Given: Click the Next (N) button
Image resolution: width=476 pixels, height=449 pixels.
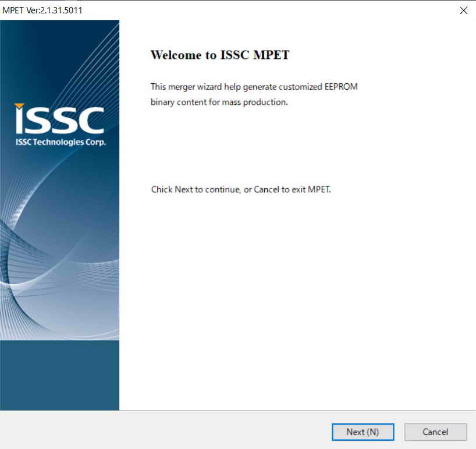Looking at the screenshot, I should pos(363,432).
